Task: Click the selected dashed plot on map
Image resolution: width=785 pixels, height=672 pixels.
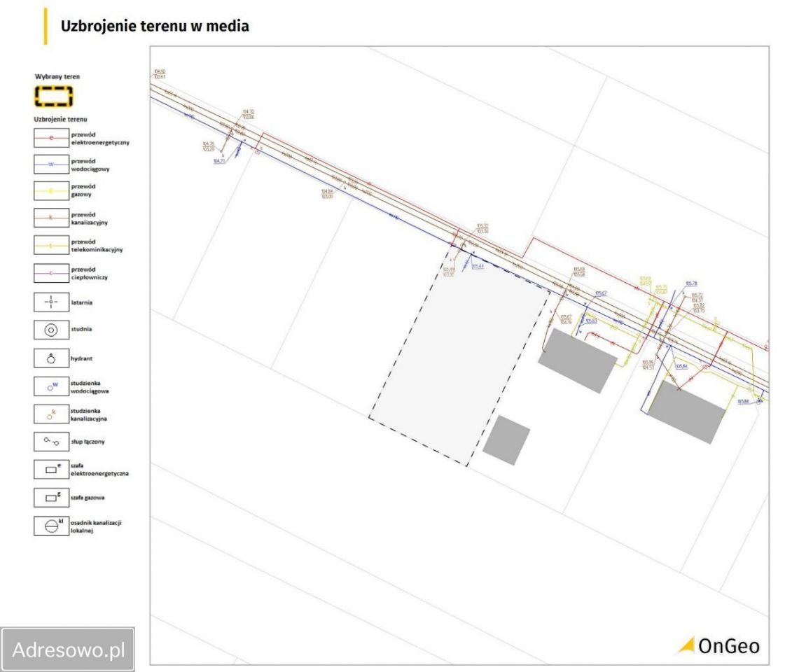Action: [459, 356]
